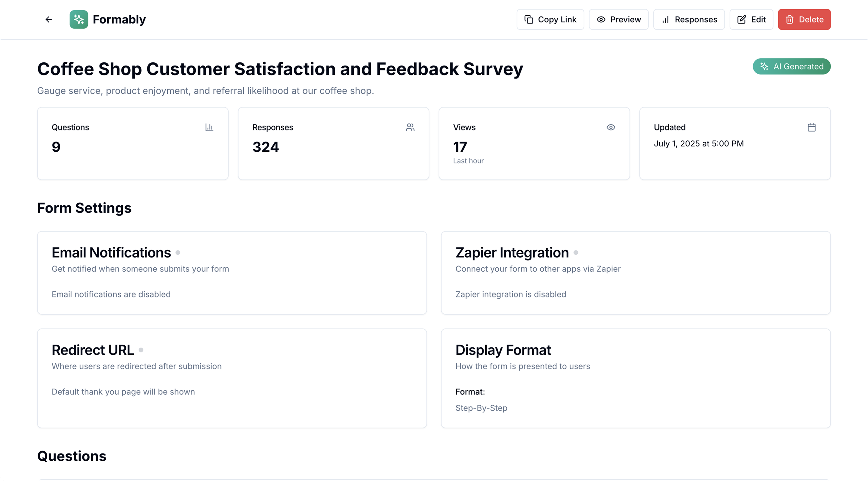Click the Zapier Integration status dot
Viewport: 868px width, 481px height.
[576, 253]
